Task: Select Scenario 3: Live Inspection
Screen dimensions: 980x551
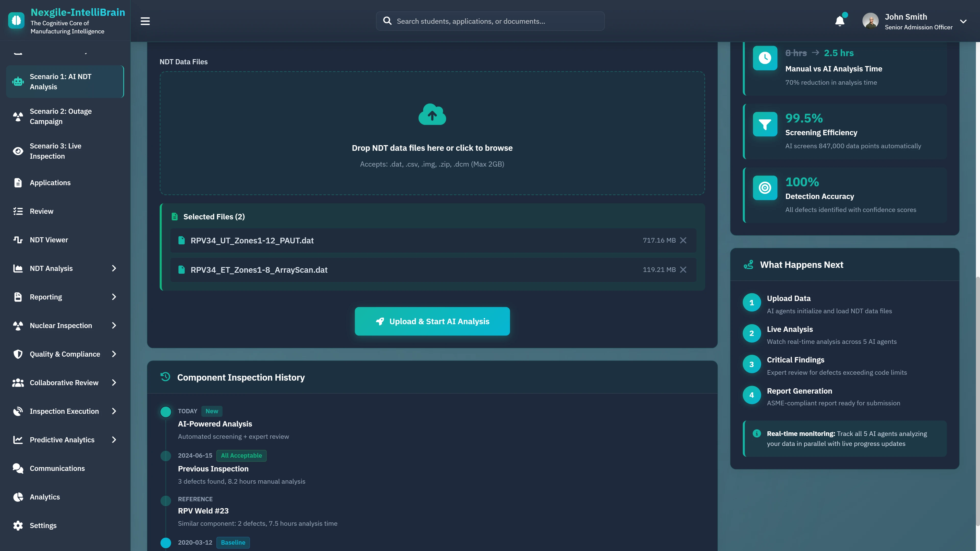Action: coord(56,151)
